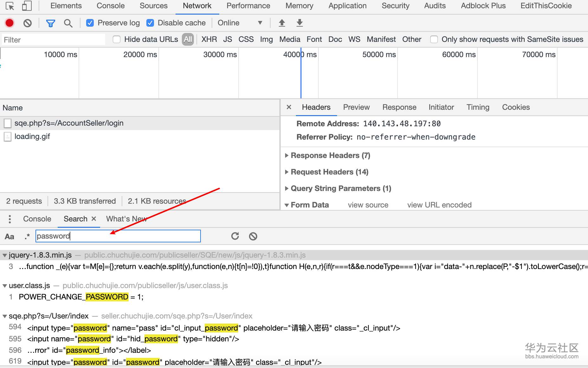Click the network Filter input field
588x368 pixels.
pyautogui.click(x=54, y=40)
